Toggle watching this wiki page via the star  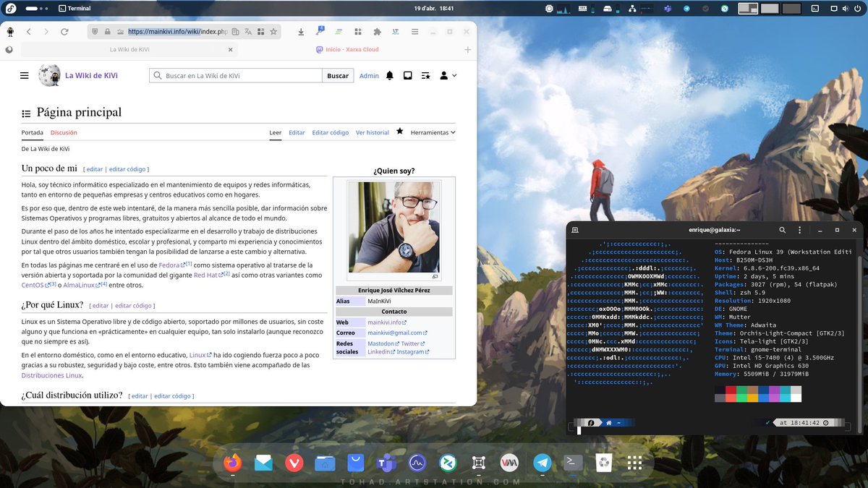pos(400,132)
